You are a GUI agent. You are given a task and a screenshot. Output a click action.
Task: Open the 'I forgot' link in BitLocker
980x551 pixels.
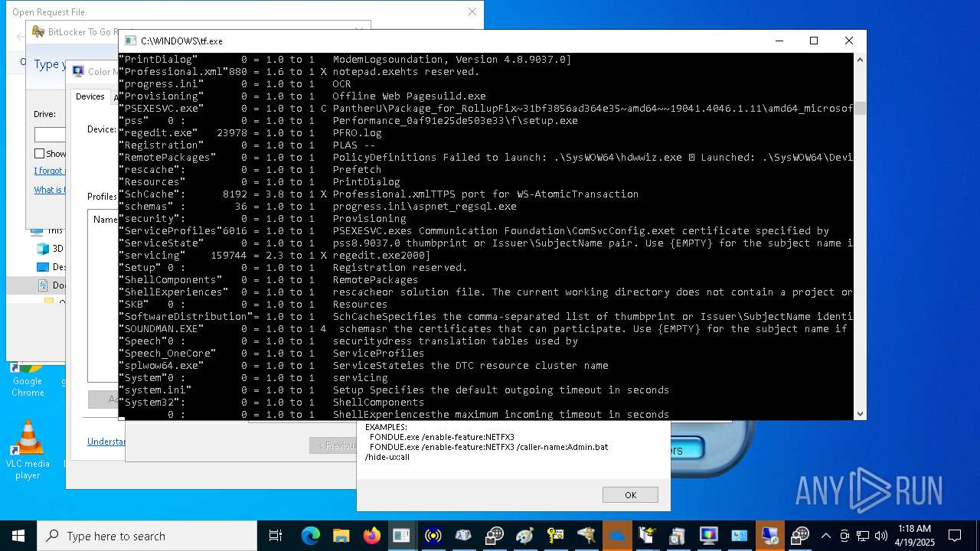pyautogui.click(x=49, y=171)
